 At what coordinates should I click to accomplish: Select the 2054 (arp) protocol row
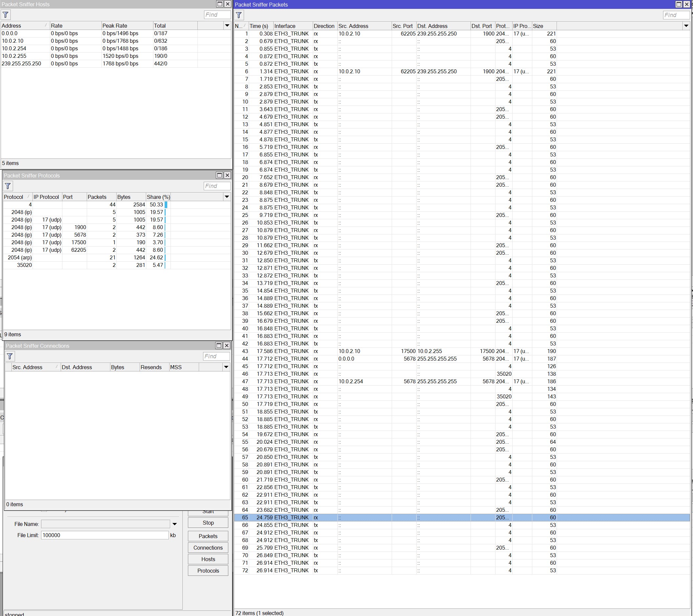pos(20,257)
